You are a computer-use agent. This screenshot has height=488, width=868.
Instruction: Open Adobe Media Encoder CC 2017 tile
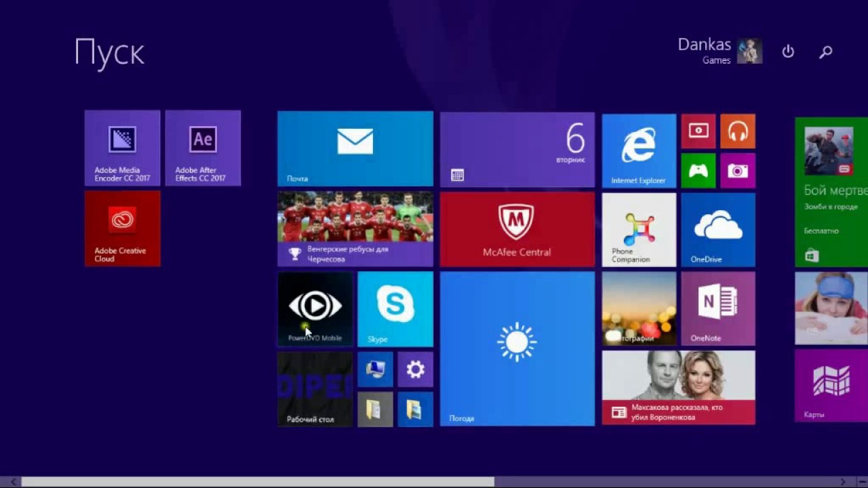[122, 148]
